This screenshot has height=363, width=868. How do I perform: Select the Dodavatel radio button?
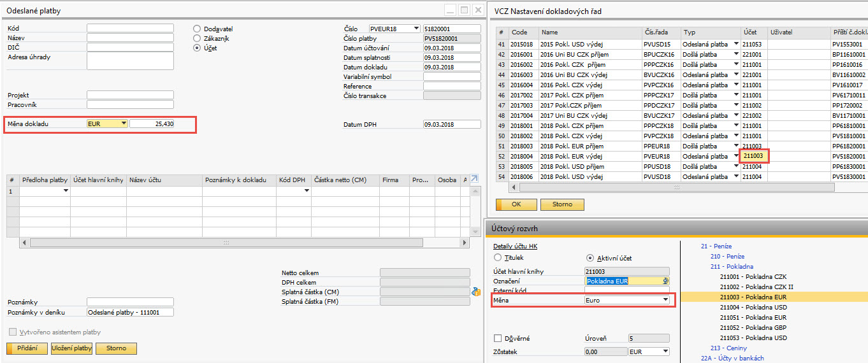[197, 29]
